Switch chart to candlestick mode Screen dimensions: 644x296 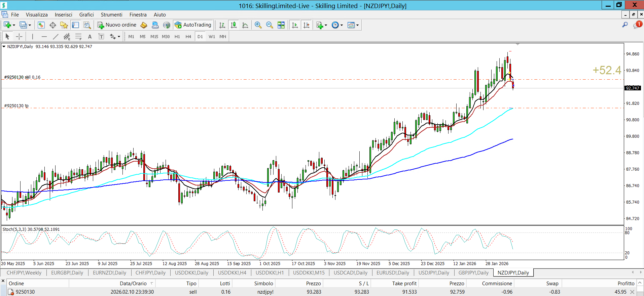[234, 25]
